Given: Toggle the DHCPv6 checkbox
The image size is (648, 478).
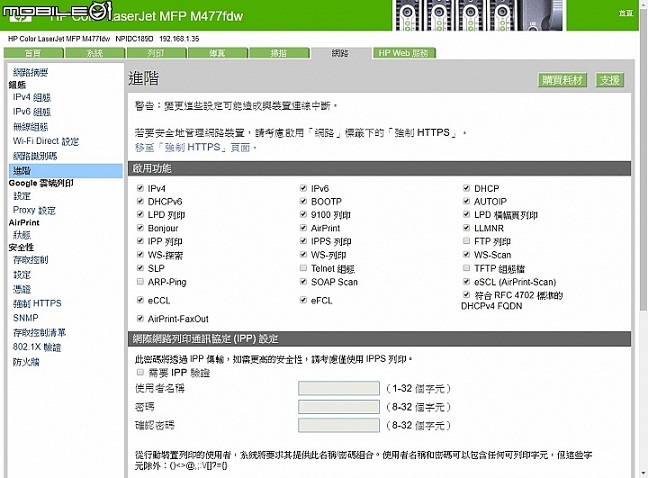Looking at the screenshot, I should [140, 202].
